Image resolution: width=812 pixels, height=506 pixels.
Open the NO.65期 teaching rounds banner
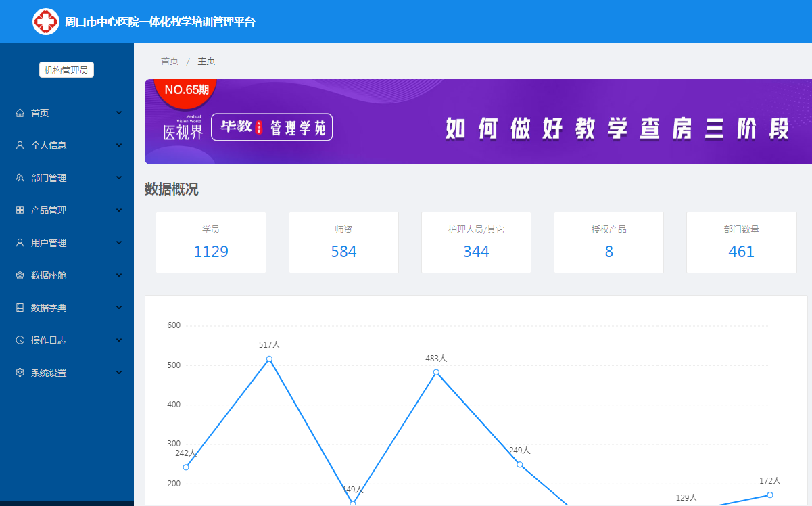click(x=477, y=122)
